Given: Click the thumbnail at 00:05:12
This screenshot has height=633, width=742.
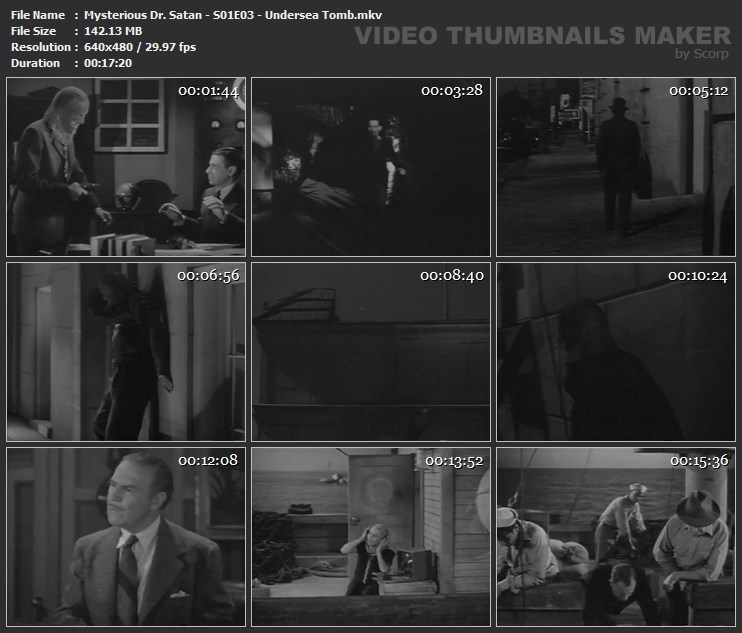Looking at the screenshot, I should [x=616, y=167].
